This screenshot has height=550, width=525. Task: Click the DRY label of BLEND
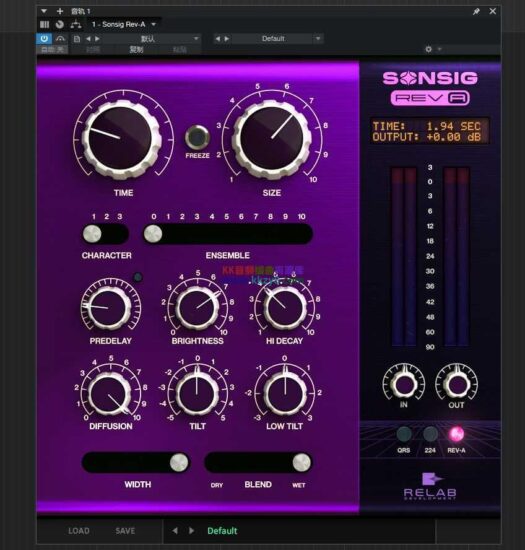[x=217, y=485]
